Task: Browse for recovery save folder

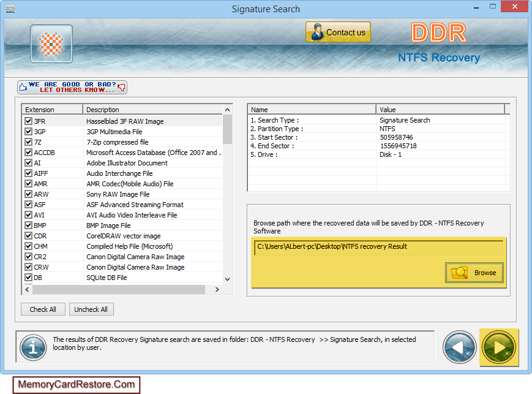Action: 474,273
